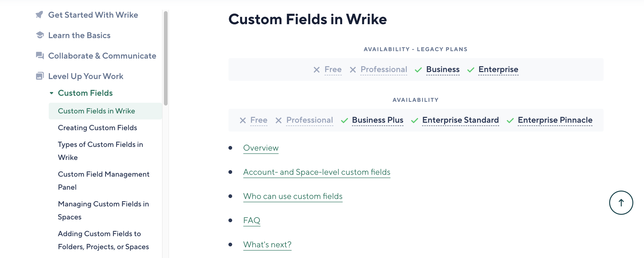Viewport: 644px width, 258px height.
Task: Select Custom Field Management Panel item
Action: click(x=104, y=180)
